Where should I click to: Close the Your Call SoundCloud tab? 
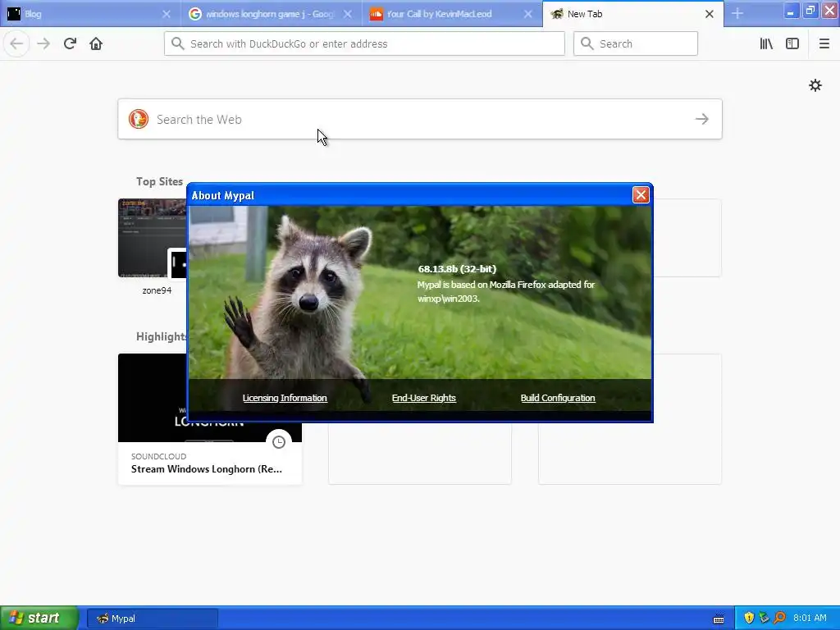tap(528, 14)
